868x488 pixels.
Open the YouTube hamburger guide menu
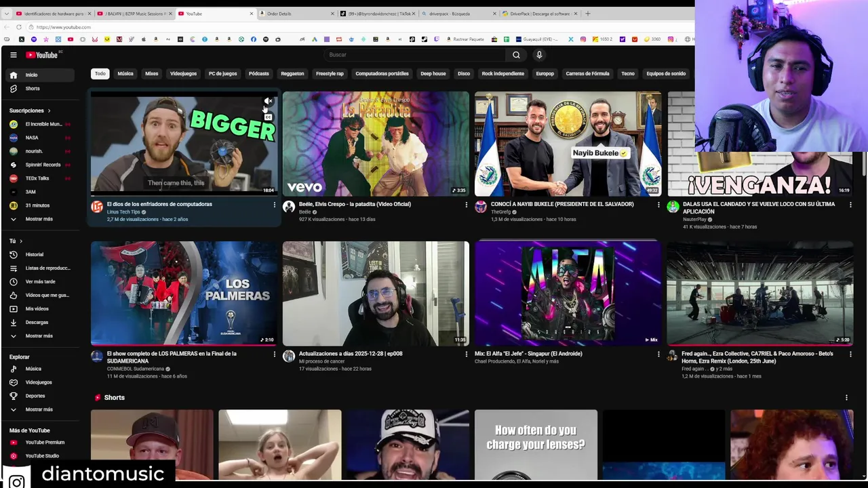(x=13, y=55)
